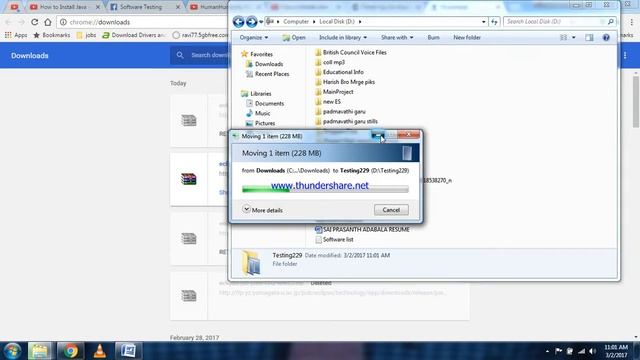Image resolution: width=640 pixels, height=360 pixels.
Task: Click the WinRAR archive icon in downloads list
Action: point(189,179)
